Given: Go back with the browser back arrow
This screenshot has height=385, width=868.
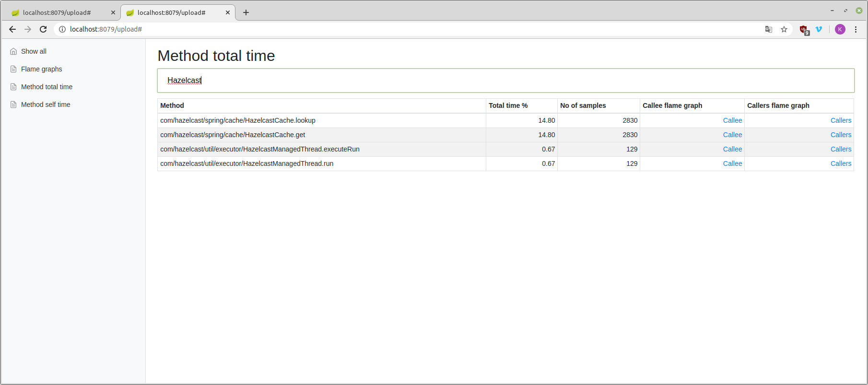Looking at the screenshot, I should coord(12,29).
